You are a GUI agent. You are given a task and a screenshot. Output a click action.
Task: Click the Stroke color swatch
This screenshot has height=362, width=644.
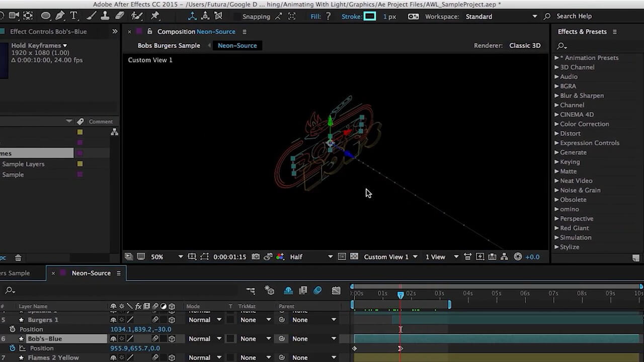tap(370, 17)
